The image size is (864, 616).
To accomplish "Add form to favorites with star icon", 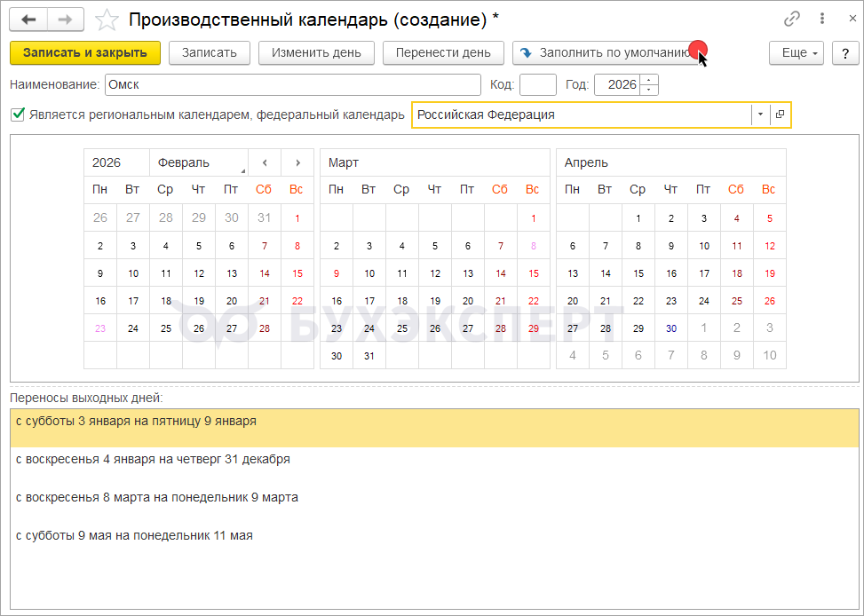I will (106, 20).
